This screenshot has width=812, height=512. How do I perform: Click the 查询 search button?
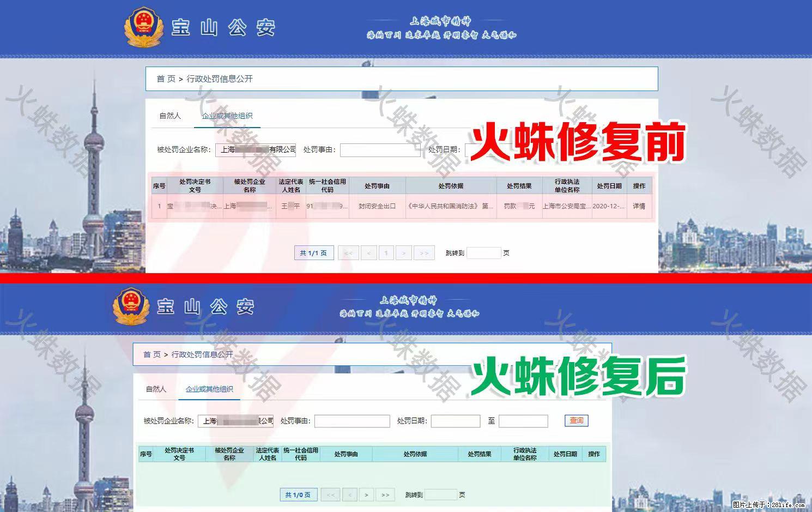tap(576, 420)
